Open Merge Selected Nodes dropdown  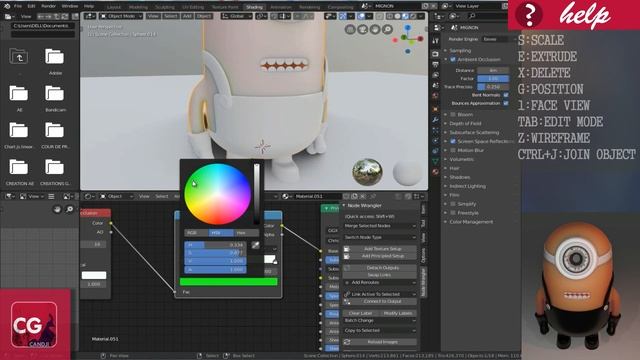(380, 226)
